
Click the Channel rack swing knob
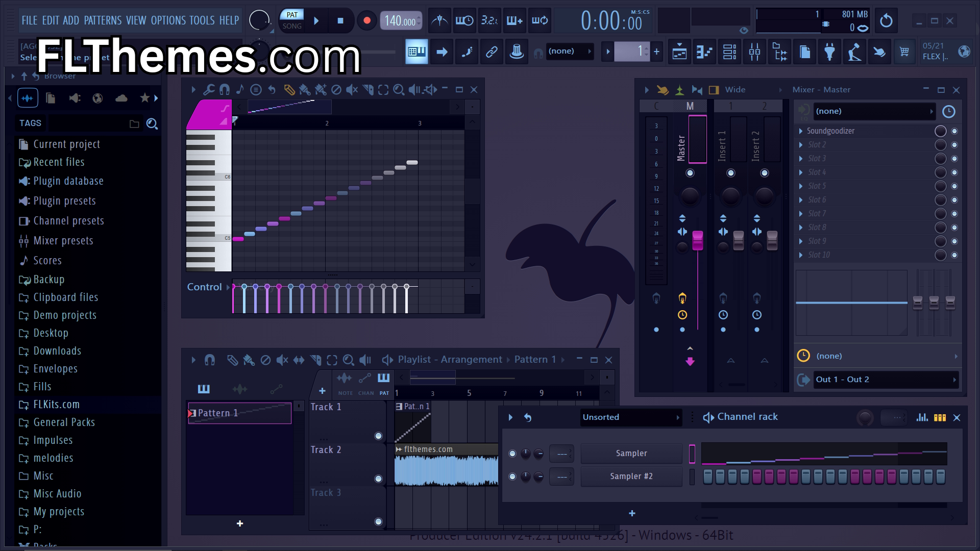pos(865,418)
